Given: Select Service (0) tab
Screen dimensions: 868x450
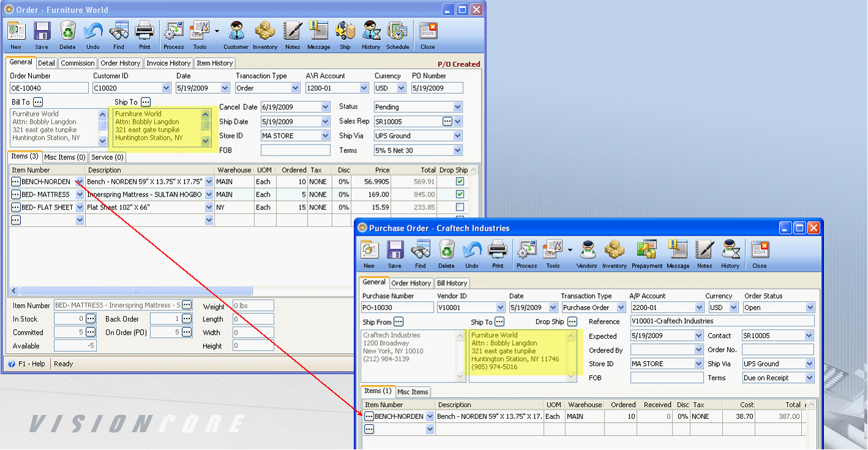Looking at the screenshot, I should point(107,157).
